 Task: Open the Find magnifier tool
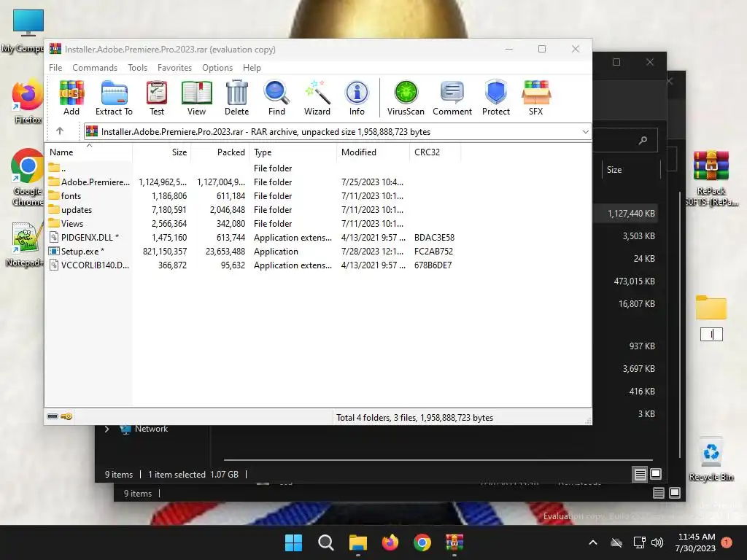[x=276, y=98]
